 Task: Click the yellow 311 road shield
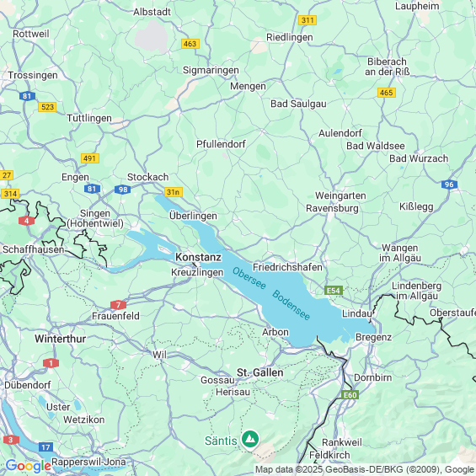click(308, 20)
